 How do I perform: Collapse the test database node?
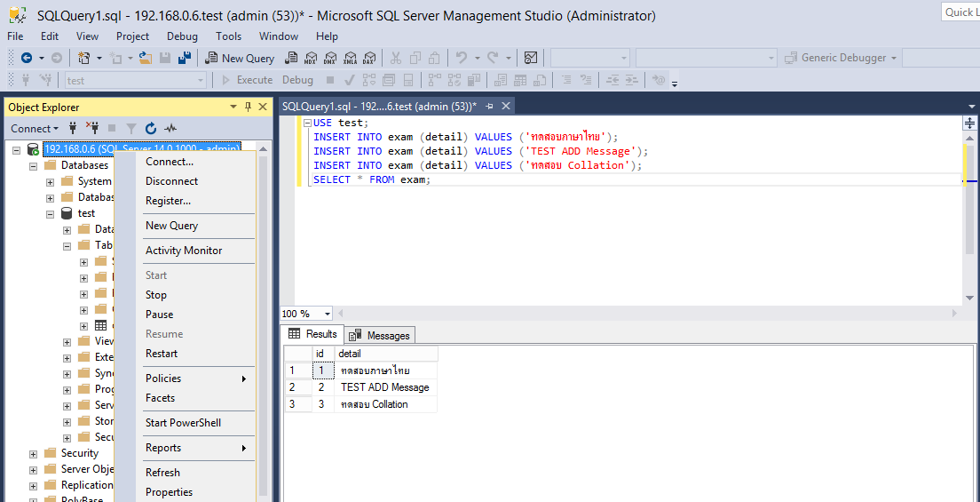pos(50,213)
